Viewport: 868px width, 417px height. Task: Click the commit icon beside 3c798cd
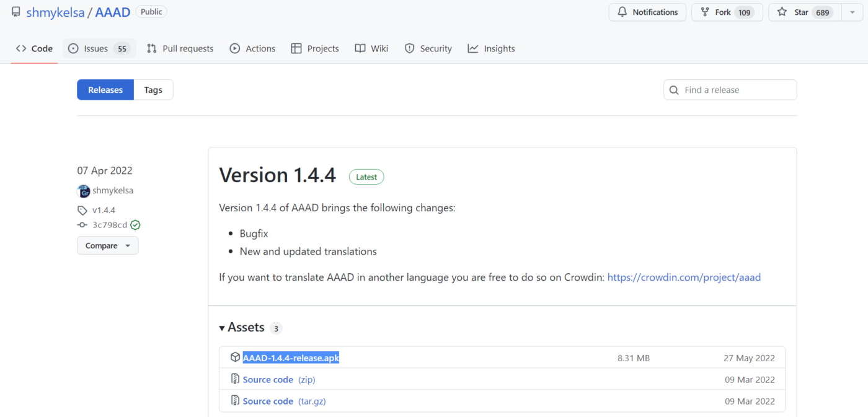point(82,225)
